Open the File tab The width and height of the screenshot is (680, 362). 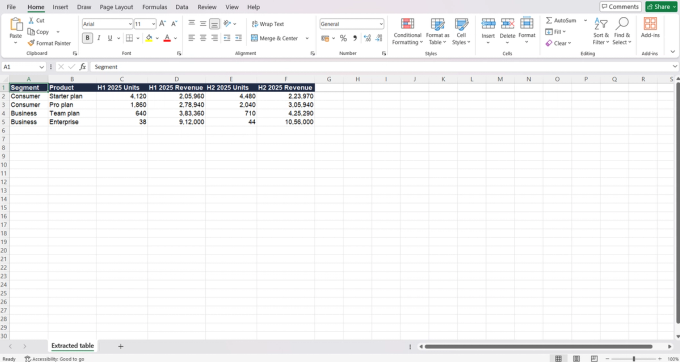coord(11,7)
